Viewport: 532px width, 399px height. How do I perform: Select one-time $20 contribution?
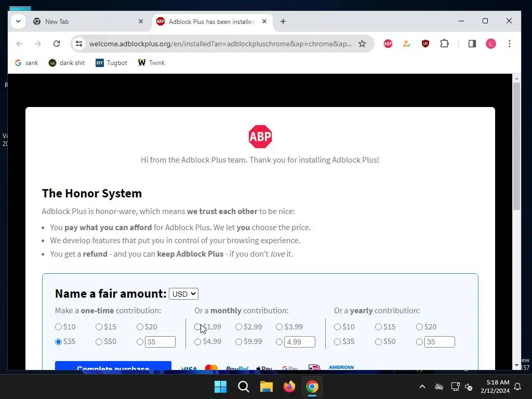pos(140,327)
